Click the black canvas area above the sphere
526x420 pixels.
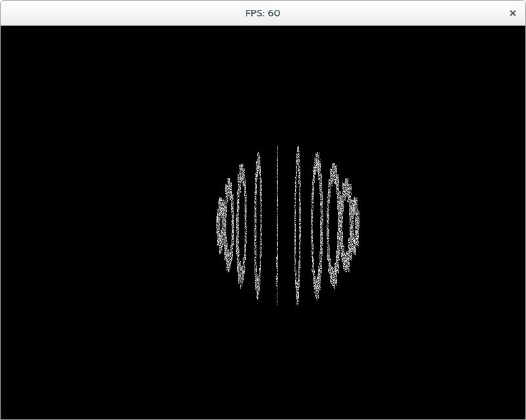tap(263, 85)
